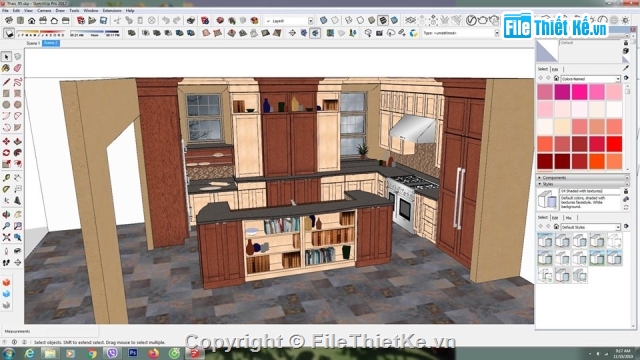Open Photoshop from the taskbar

[133, 353]
